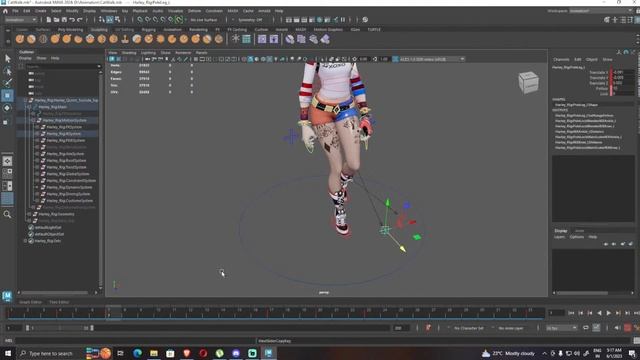640x360 pixels.
Task: Collapse the Harley_Rig:MotionSystem node
Action: point(33,120)
